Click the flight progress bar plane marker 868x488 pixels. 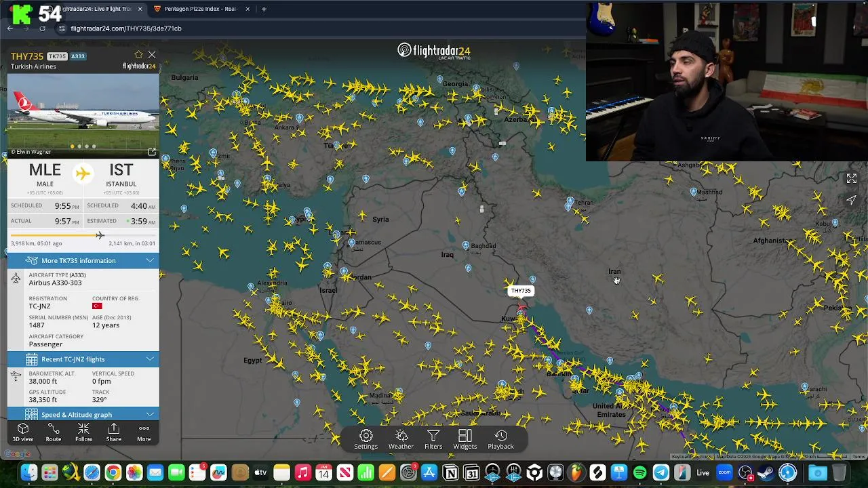(x=100, y=235)
